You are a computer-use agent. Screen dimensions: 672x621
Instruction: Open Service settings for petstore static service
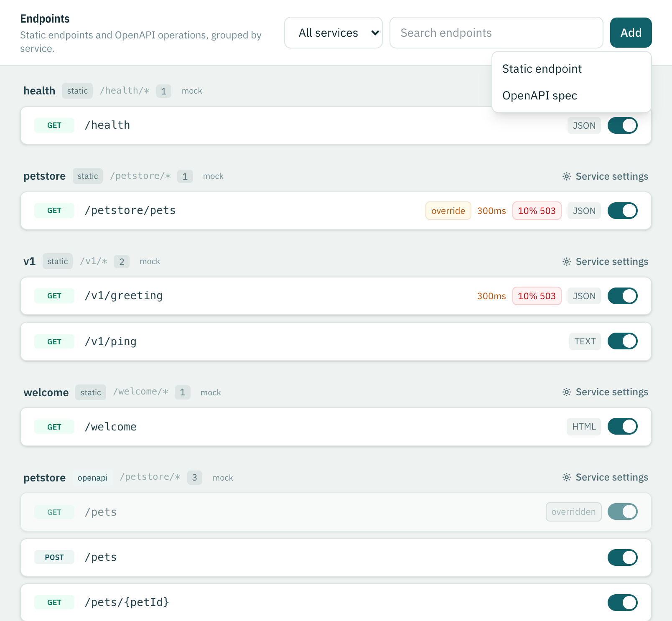[605, 176]
